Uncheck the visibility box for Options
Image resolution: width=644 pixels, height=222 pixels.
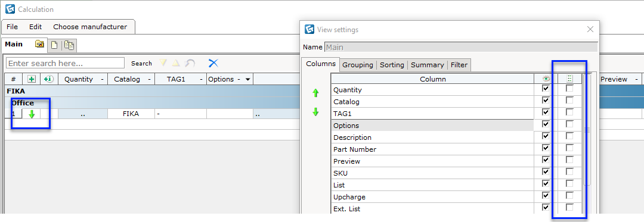click(546, 124)
